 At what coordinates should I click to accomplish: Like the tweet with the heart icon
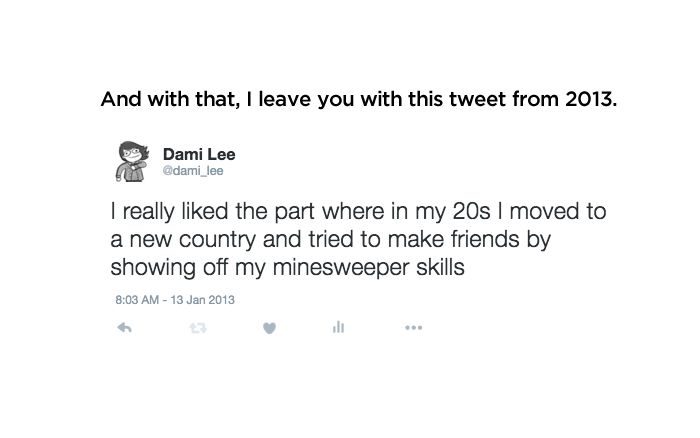point(269,327)
